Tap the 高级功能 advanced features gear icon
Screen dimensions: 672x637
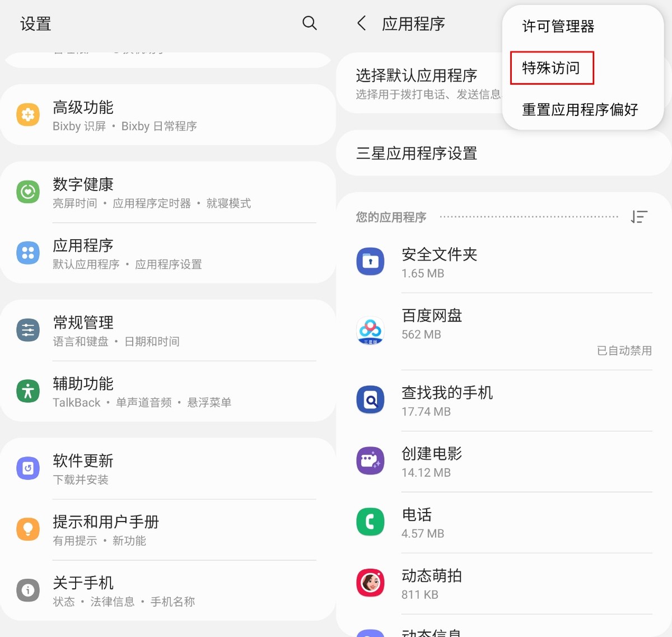pos(28,114)
